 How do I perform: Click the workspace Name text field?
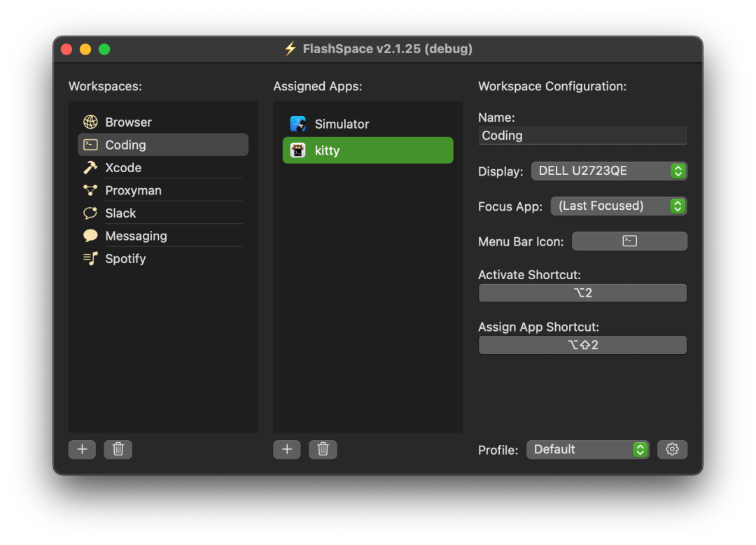click(x=582, y=135)
